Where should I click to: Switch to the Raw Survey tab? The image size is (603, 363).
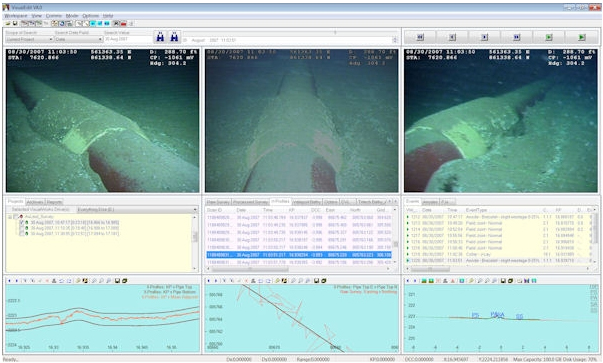[x=218, y=202]
